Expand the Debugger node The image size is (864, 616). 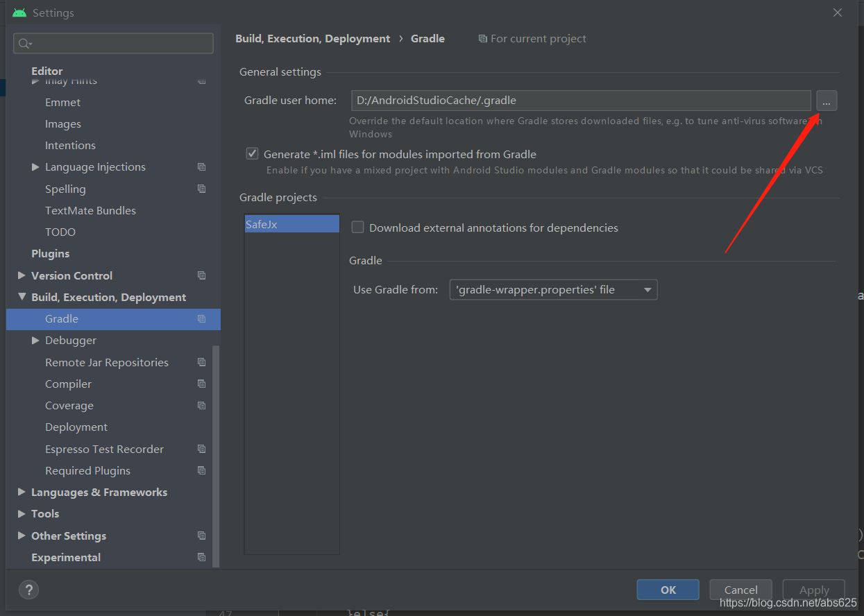(35, 340)
